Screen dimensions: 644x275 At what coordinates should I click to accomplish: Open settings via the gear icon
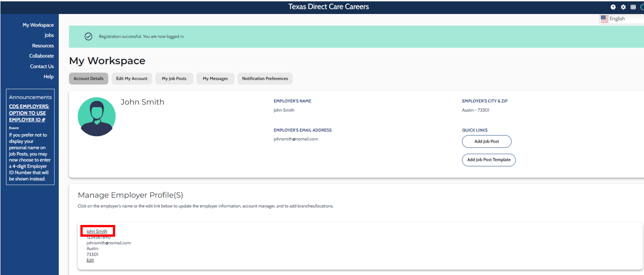623,7
